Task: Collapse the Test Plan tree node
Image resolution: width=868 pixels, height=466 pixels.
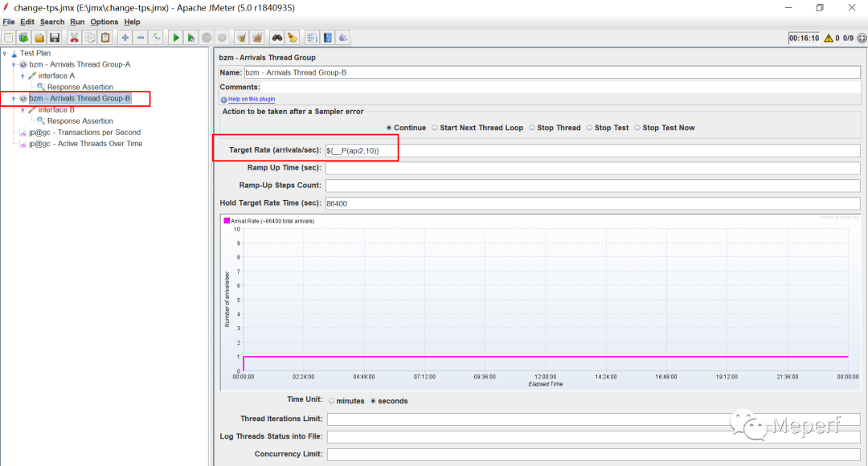Action: 5,53
